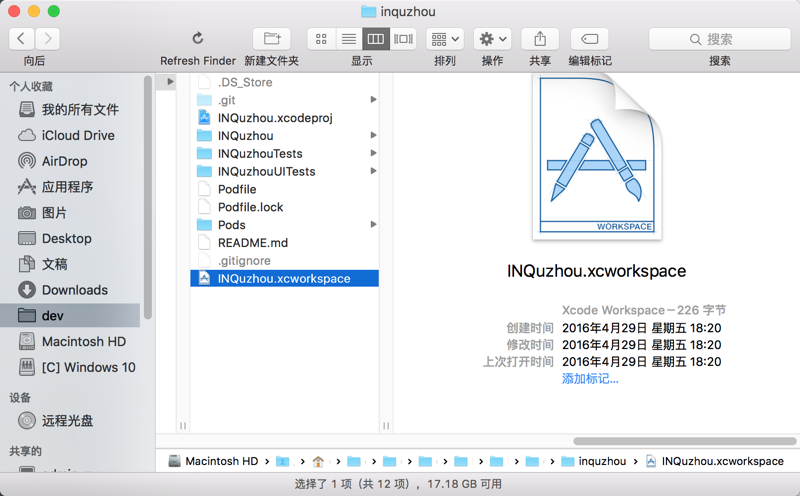Switch to list view
The height and width of the screenshot is (496, 800).
point(349,39)
